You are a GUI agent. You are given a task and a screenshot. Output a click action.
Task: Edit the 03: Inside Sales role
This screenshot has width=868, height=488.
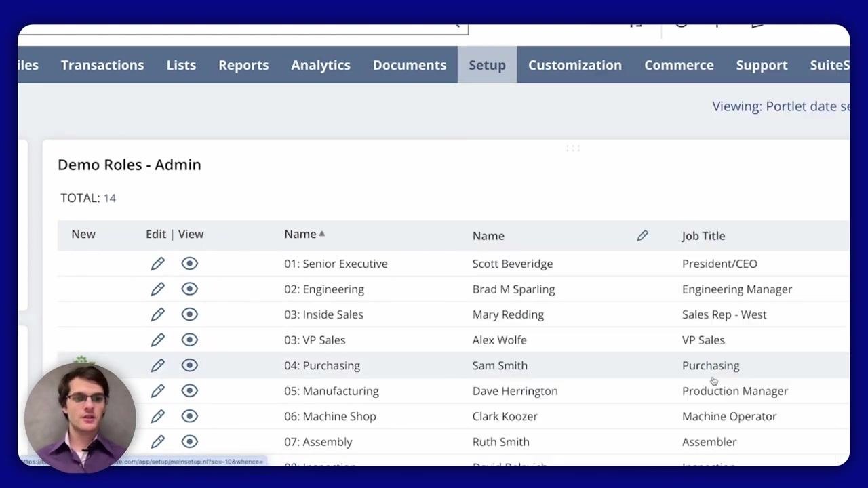(157, 314)
